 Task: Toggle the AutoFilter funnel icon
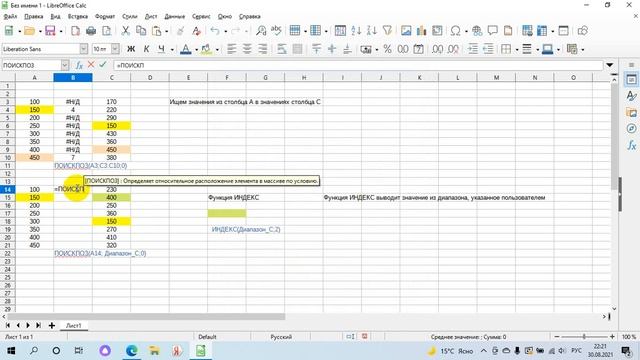tap(387, 31)
